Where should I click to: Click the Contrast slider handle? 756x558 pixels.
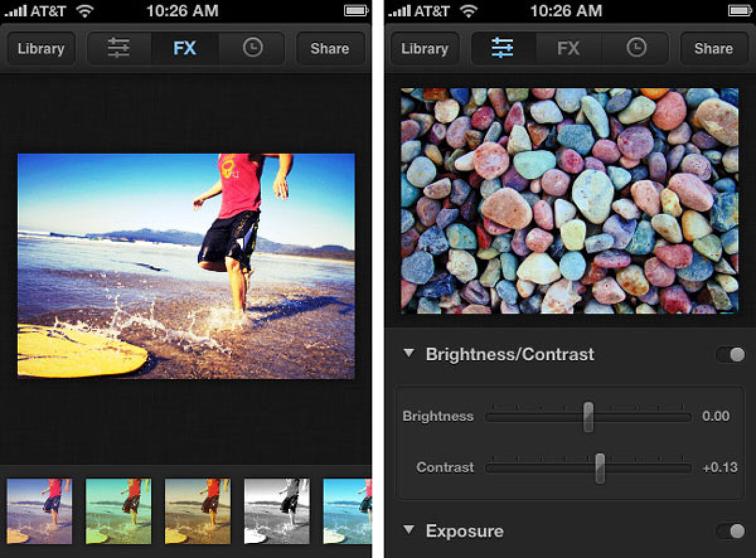click(x=600, y=468)
